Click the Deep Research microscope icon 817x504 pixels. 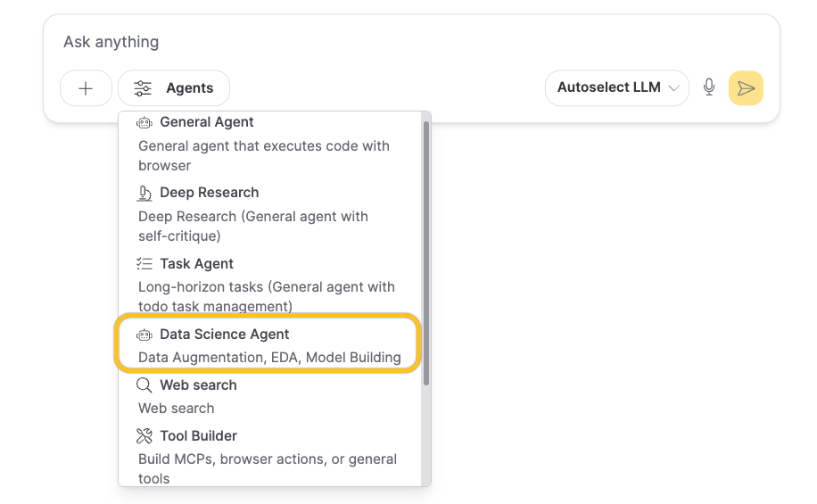coord(144,193)
